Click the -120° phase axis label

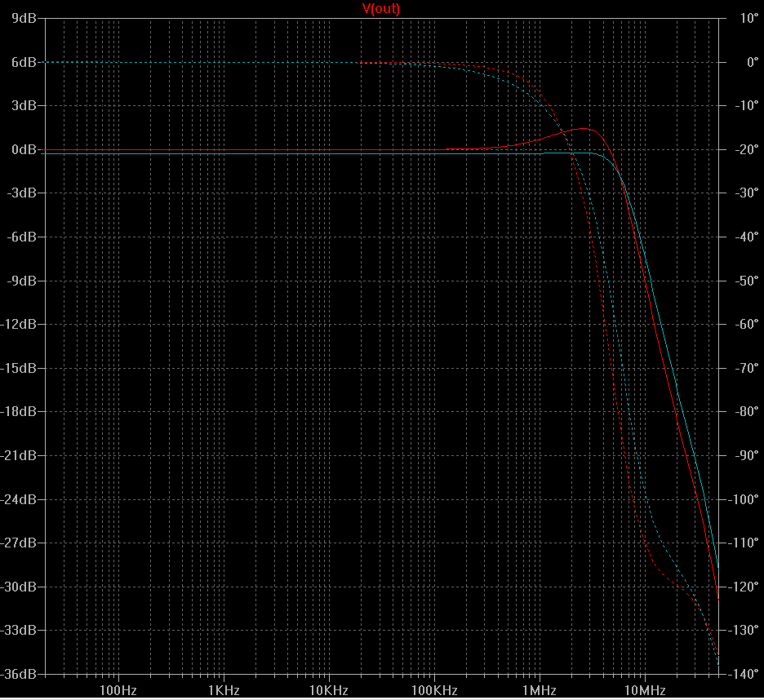click(744, 587)
